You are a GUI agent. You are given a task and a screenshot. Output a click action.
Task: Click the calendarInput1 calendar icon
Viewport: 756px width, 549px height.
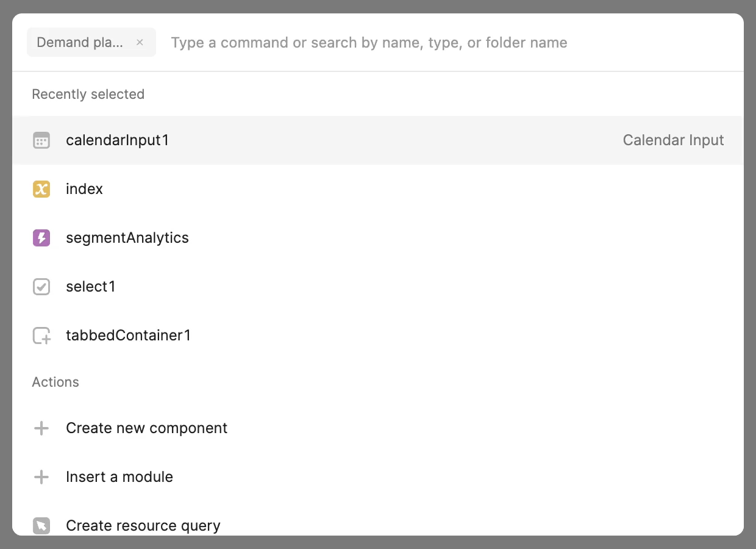pyautogui.click(x=41, y=140)
